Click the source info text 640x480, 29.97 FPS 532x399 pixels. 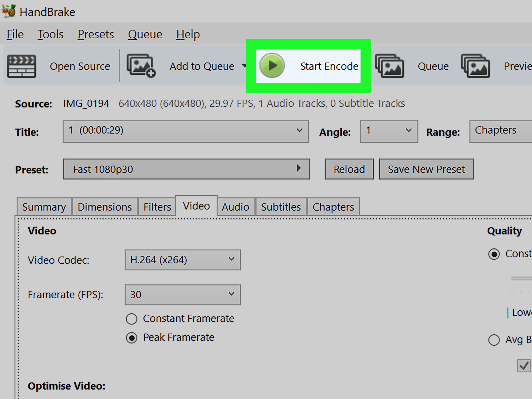[x=262, y=104]
